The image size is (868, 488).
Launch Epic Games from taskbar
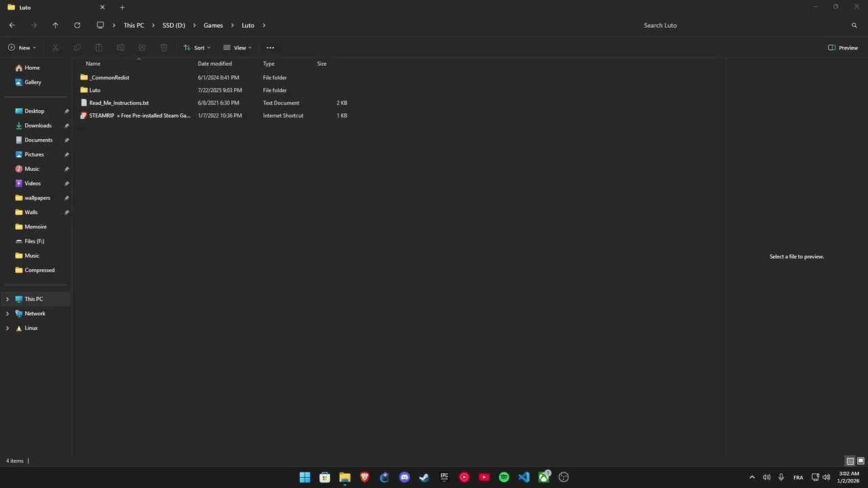[x=444, y=477]
